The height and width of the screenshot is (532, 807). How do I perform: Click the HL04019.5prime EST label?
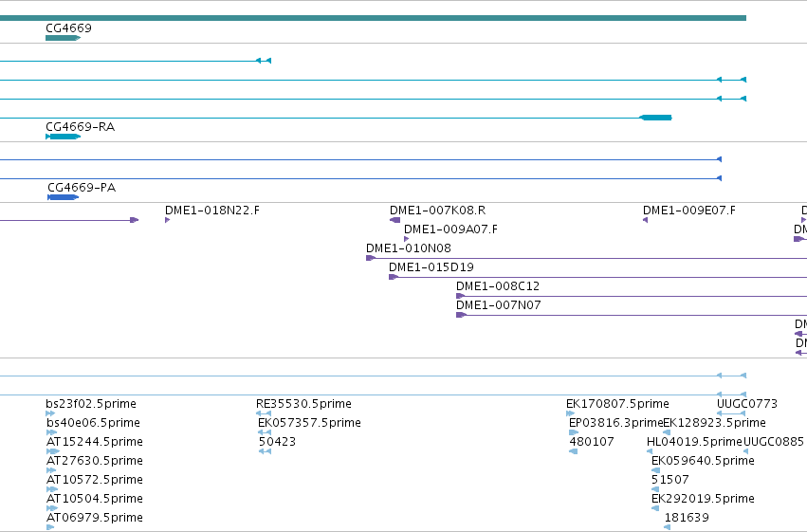coord(695,442)
